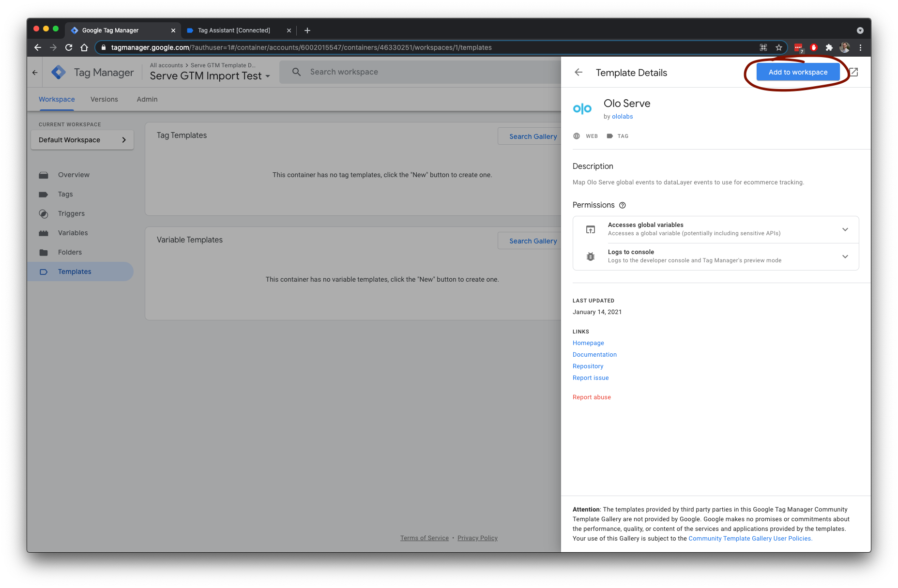Open the Serve GTM Import Test container dropdown
Viewport: 898px width, 588px height.
click(210, 76)
